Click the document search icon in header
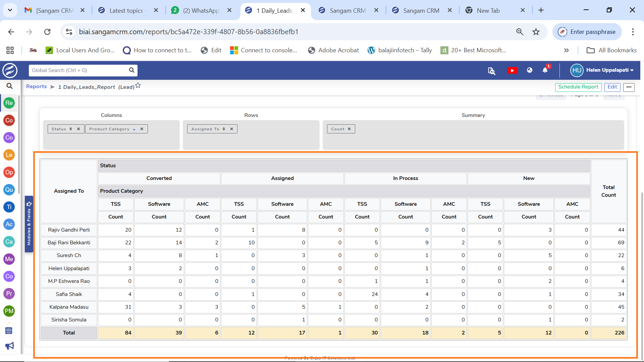 pos(491,71)
